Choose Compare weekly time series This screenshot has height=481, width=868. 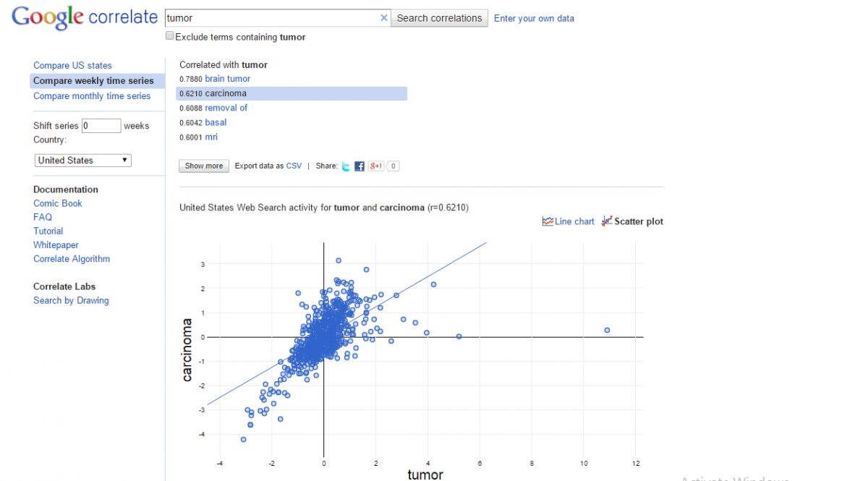tap(93, 81)
